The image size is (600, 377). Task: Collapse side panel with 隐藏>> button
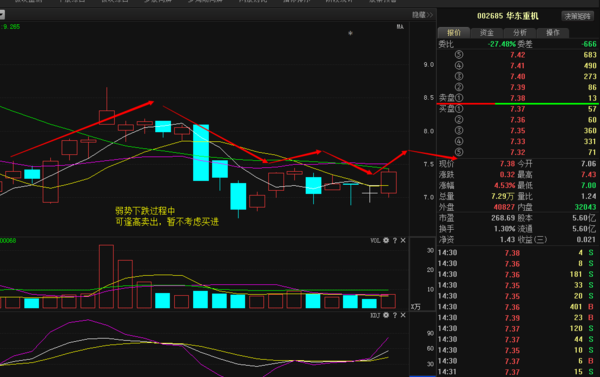coord(422,15)
